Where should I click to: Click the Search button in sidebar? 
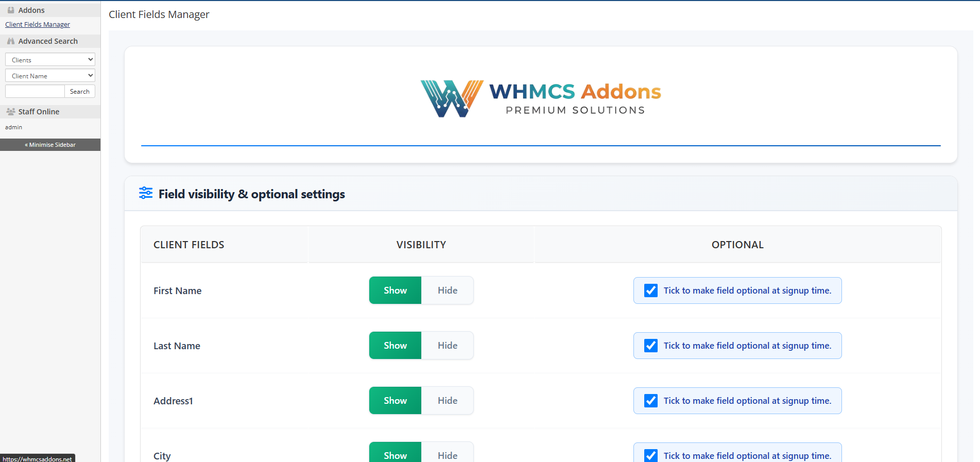pyautogui.click(x=80, y=91)
